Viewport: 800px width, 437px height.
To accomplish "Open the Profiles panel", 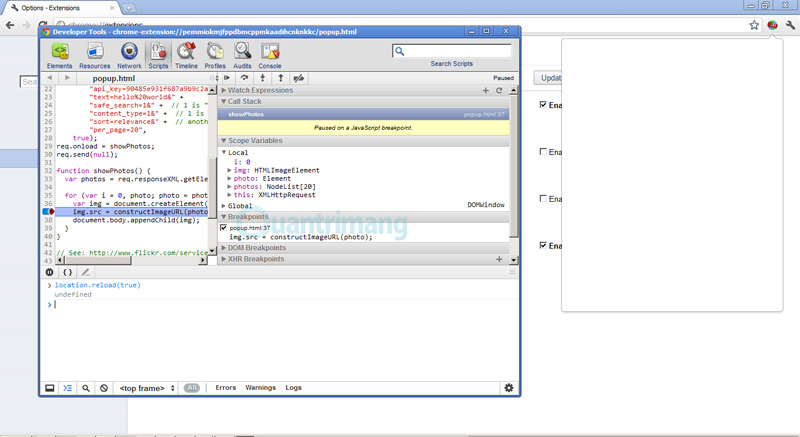I will click(215, 55).
